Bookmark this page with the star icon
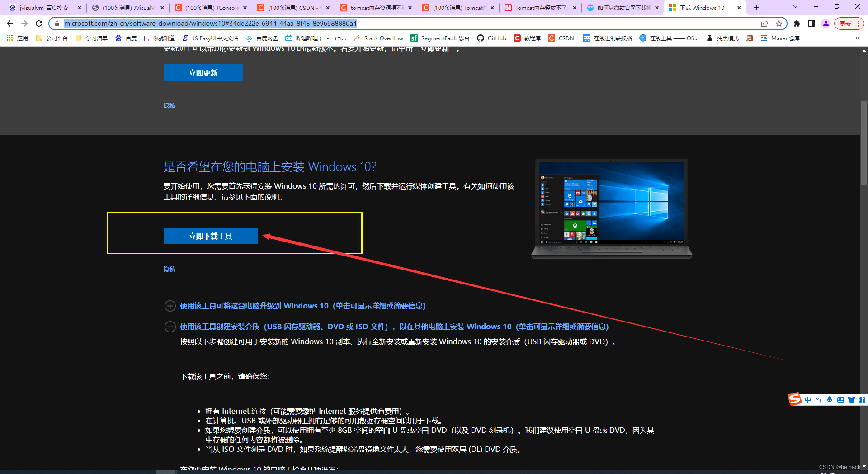 pyautogui.click(x=779, y=24)
